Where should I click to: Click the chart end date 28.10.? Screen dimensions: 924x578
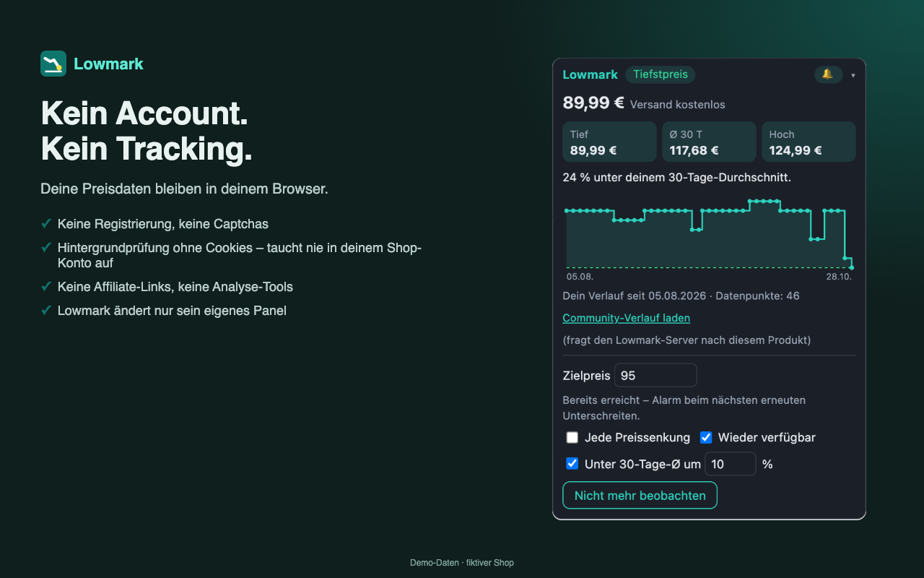point(840,277)
